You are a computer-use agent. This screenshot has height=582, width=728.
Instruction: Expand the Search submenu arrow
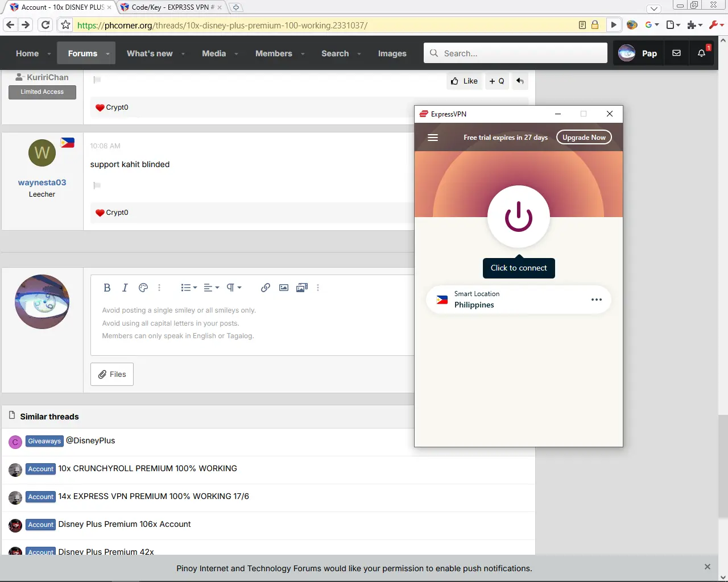point(359,54)
